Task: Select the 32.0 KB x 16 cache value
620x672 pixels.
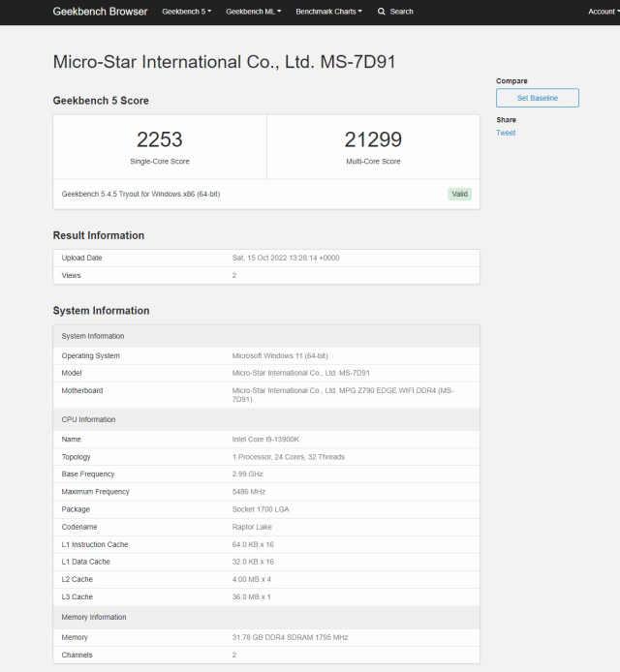Action: click(253, 562)
